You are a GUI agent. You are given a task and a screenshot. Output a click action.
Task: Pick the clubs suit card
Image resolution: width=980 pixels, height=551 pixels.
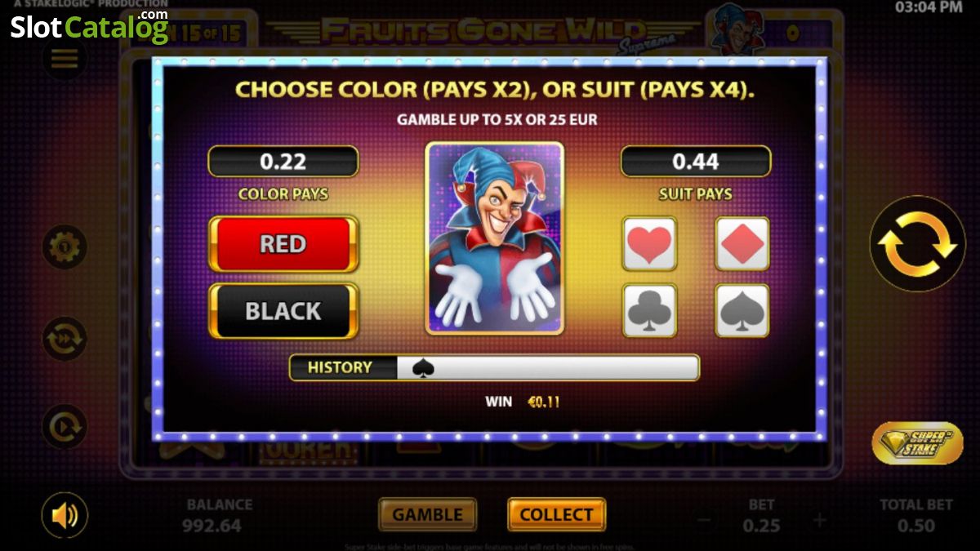649,311
